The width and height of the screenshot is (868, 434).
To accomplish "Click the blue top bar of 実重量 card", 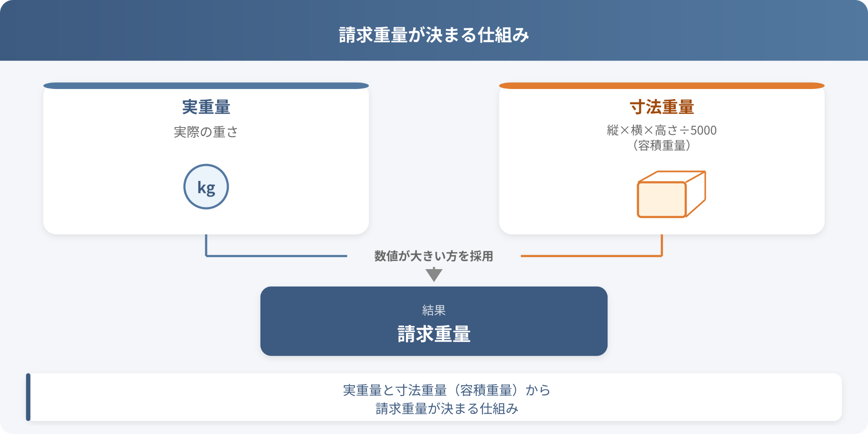I will click(x=206, y=86).
